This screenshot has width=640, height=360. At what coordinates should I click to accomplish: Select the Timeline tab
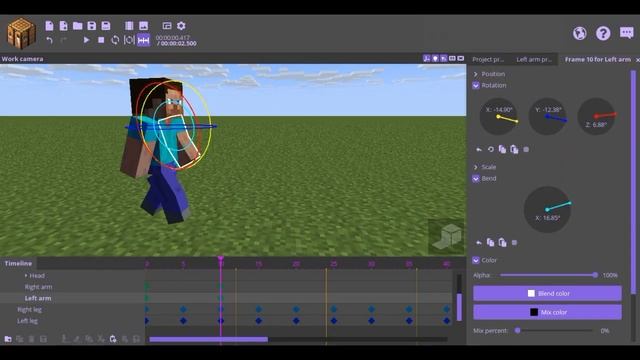(18, 263)
